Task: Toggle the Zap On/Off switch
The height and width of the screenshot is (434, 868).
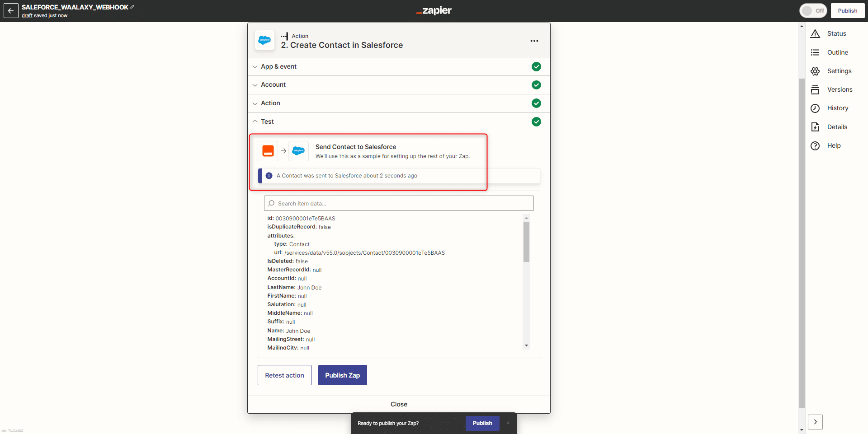Action: pos(813,11)
